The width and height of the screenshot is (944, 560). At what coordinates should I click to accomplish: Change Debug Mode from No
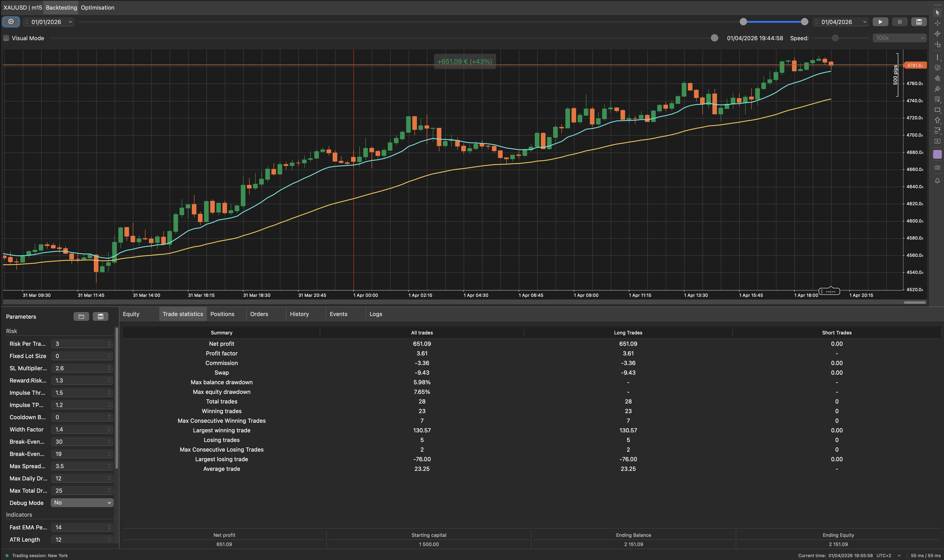click(x=82, y=503)
